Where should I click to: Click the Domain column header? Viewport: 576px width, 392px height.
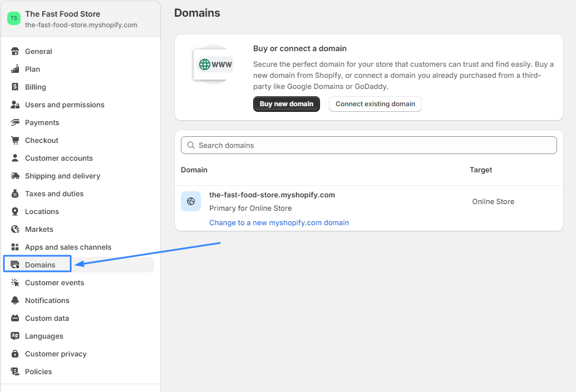(194, 170)
